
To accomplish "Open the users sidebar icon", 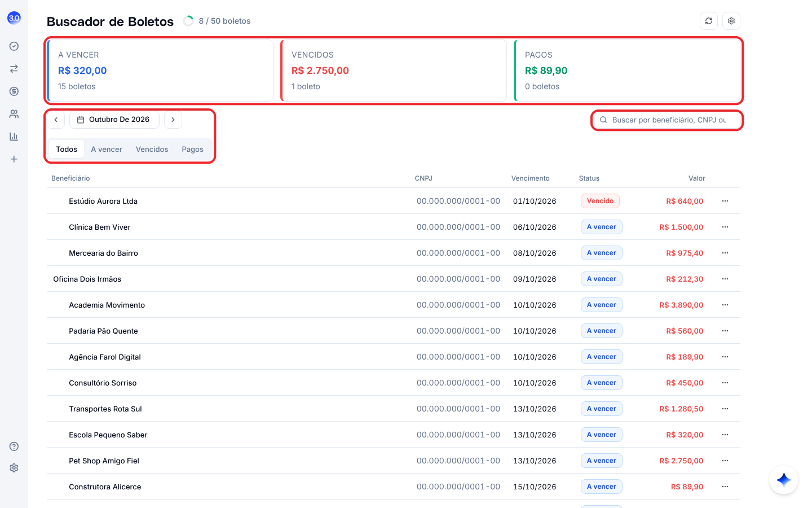I will click(14, 114).
